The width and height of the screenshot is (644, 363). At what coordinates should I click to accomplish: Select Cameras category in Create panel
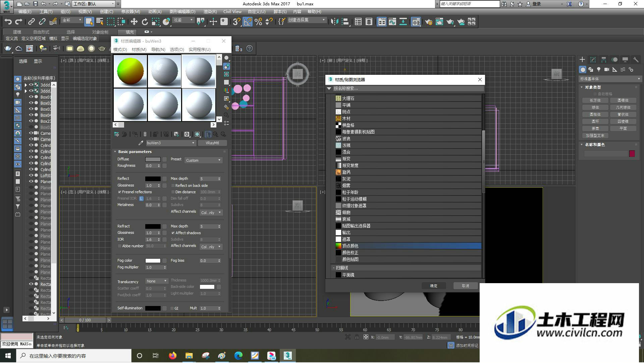tap(607, 69)
